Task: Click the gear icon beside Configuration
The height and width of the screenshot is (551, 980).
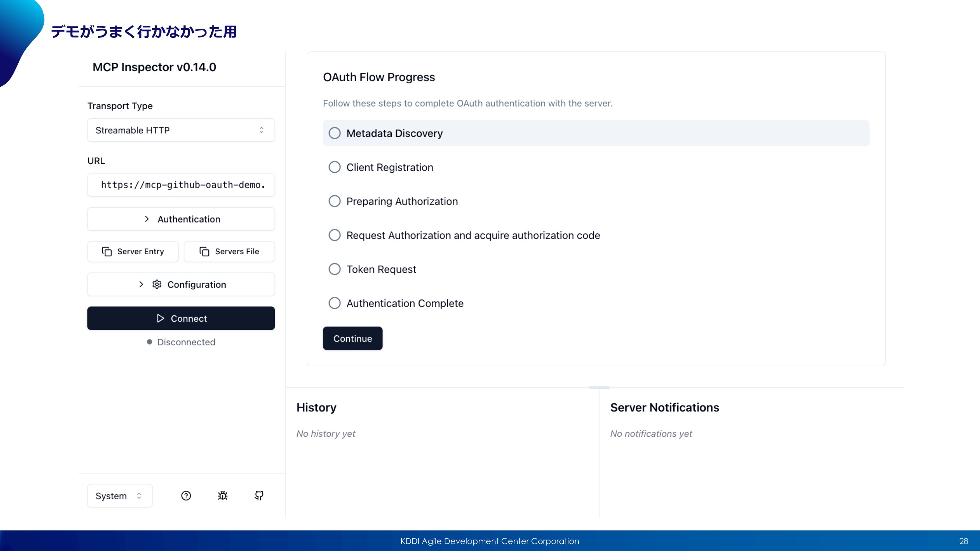Action: pyautogui.click(x=157, y=284)
